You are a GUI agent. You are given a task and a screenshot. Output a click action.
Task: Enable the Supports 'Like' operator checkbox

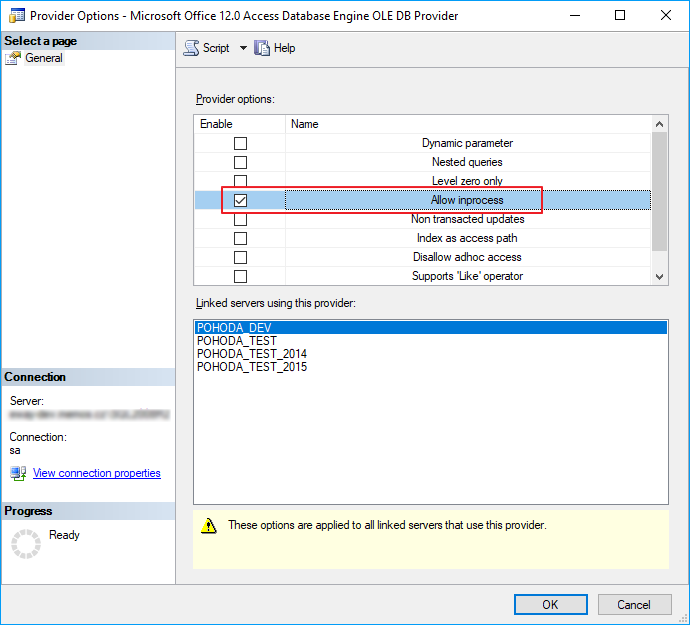(240, 276)
